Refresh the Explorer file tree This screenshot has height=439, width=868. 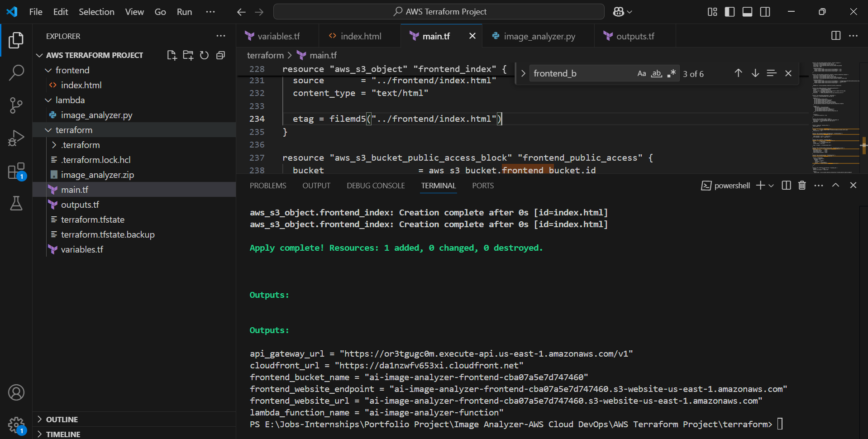(x=204, y=55)
